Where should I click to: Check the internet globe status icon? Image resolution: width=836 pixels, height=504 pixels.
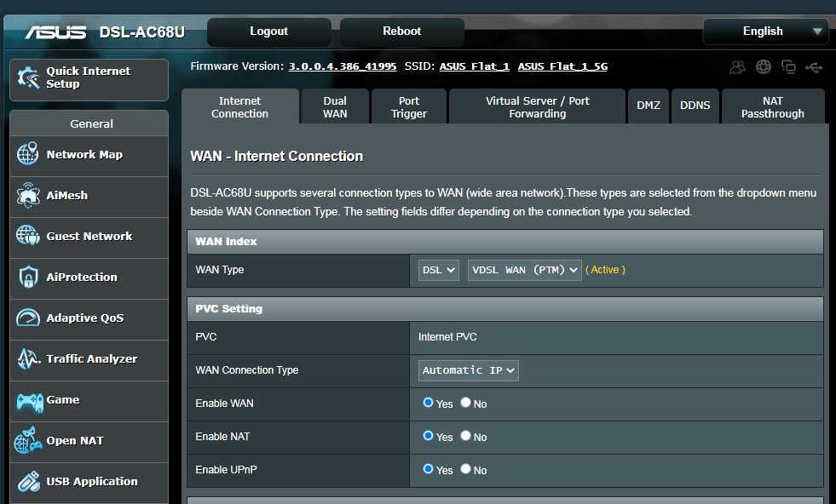763,66
